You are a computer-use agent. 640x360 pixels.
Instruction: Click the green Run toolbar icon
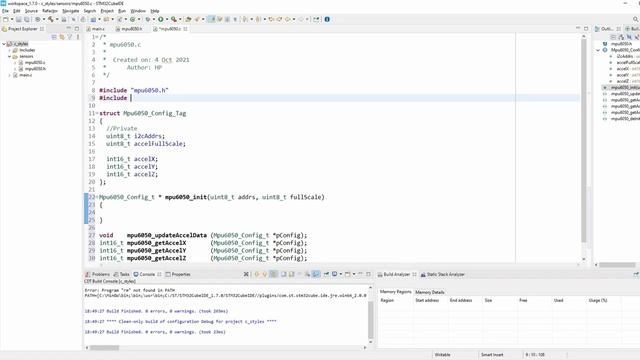click(161, 19)
